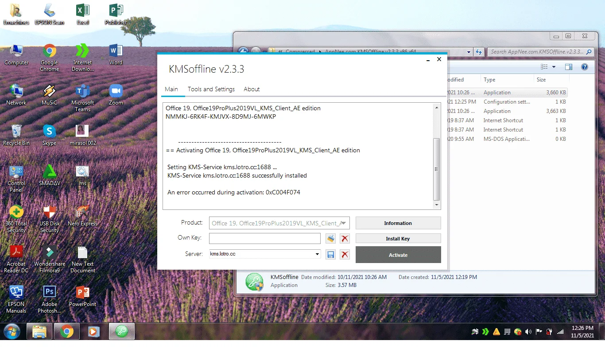
Task: Open Nero Express shortcut
Action: (x=83, y=216)
